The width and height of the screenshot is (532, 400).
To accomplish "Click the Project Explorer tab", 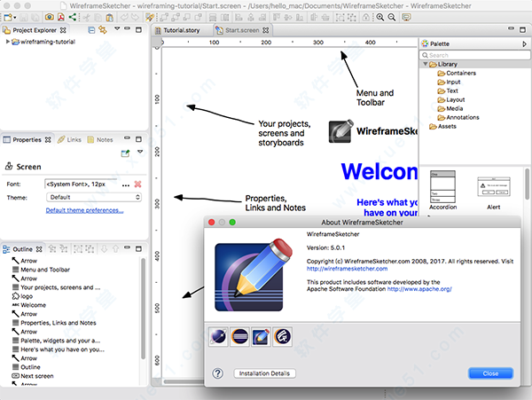I will click(35, 30).
